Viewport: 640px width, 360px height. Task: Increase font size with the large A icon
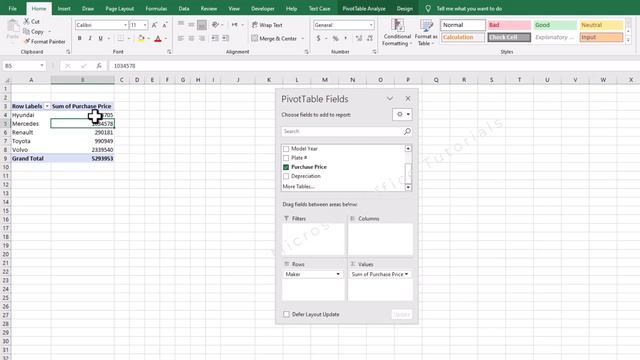[x=154, y=25]
